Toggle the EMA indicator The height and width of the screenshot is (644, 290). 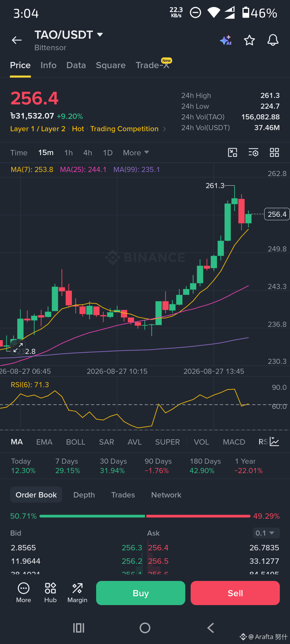pyautogui.click(x=44, y=442)
